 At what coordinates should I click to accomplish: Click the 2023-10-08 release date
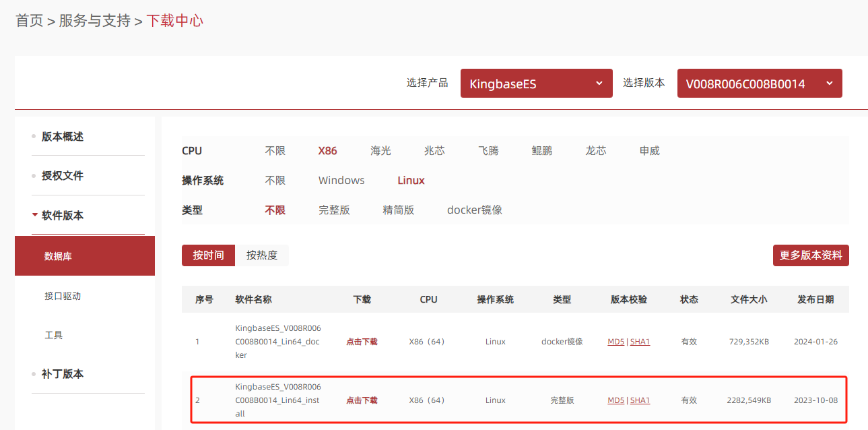click(815, 400)
